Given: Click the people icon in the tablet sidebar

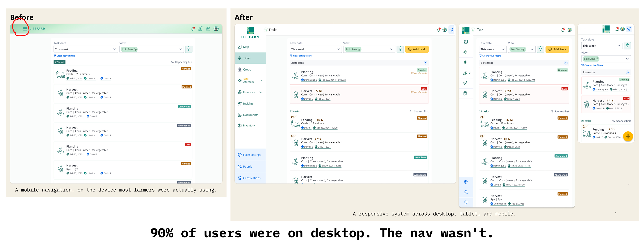Looking at the screenshot, I should pos(466,192).
